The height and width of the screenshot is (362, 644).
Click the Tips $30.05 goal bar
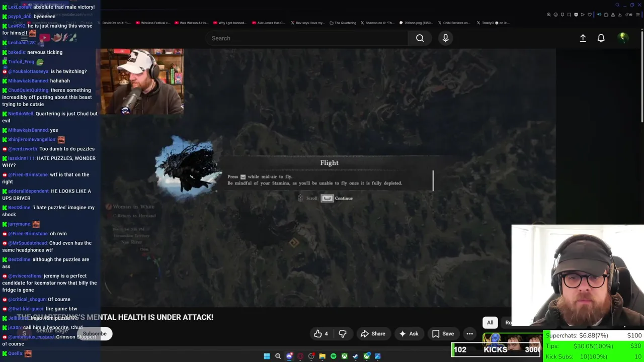[x=594, y=346]
